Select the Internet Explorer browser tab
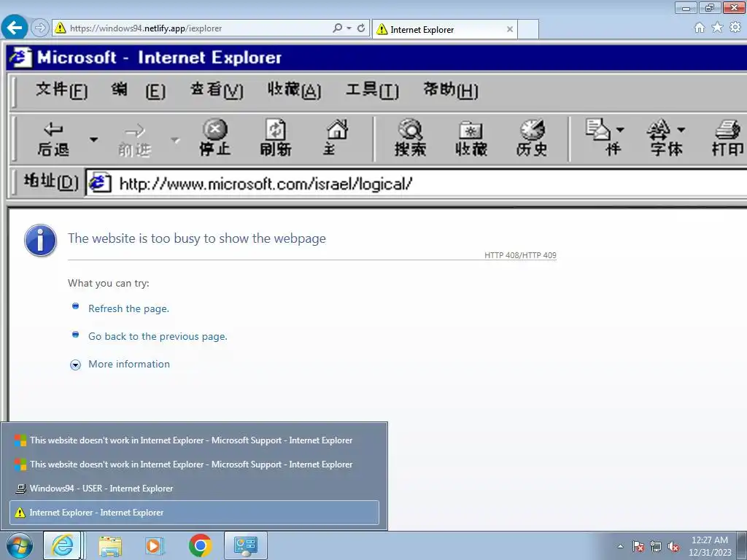This screenshot has height=560, width=747. (x=445, y=29)
